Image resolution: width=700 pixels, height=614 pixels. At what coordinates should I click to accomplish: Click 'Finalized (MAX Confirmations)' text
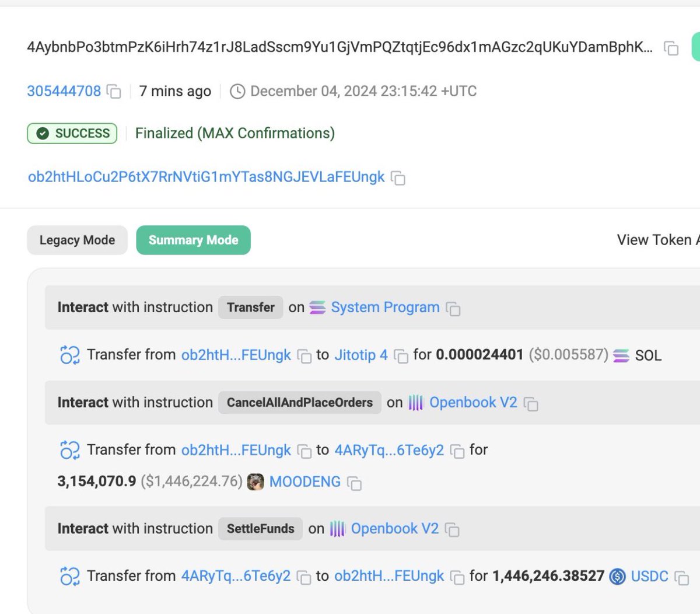[235, 133]
